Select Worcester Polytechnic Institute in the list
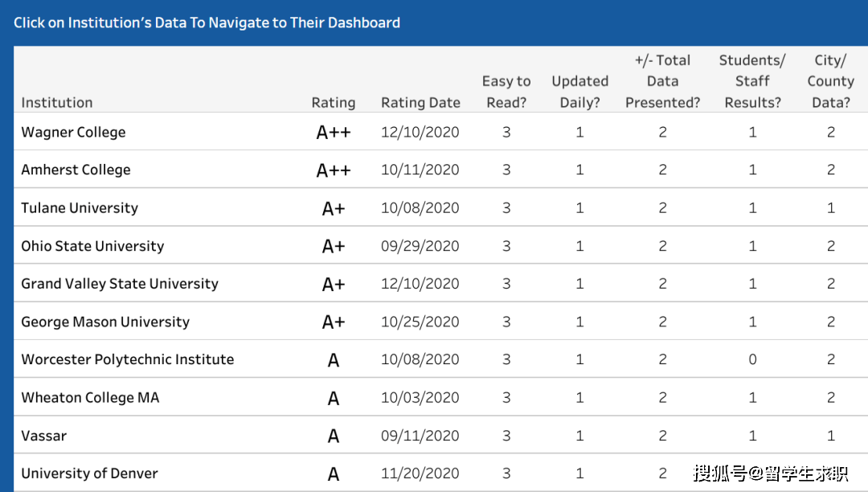This screenshot has width=868, height=492. point(127,359)
